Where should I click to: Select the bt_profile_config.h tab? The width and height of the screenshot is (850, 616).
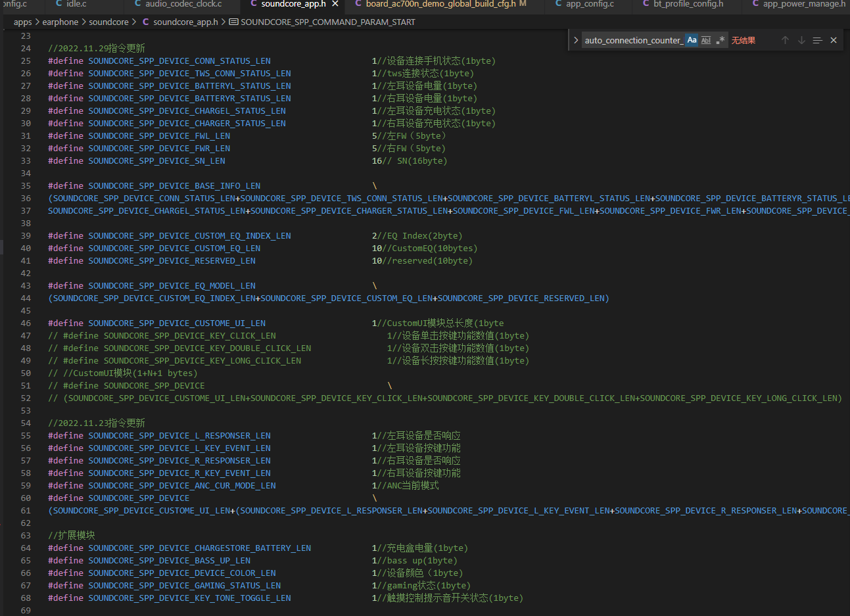pos(688,4)
